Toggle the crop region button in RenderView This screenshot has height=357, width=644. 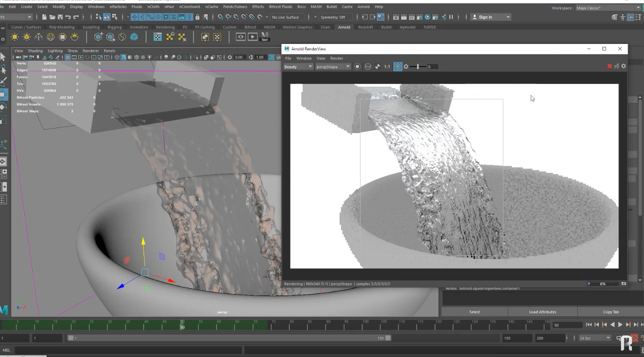point(397,67)
